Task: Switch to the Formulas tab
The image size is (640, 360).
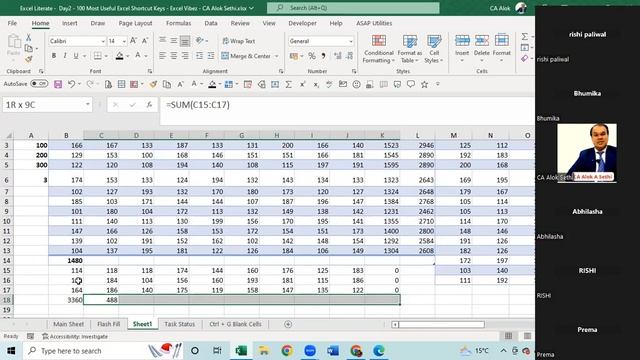Action: (178, 23)
